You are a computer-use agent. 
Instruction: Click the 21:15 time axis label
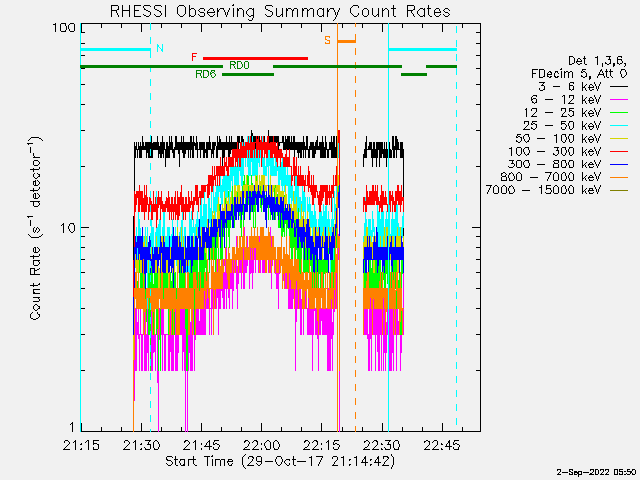tap(81, 445)
